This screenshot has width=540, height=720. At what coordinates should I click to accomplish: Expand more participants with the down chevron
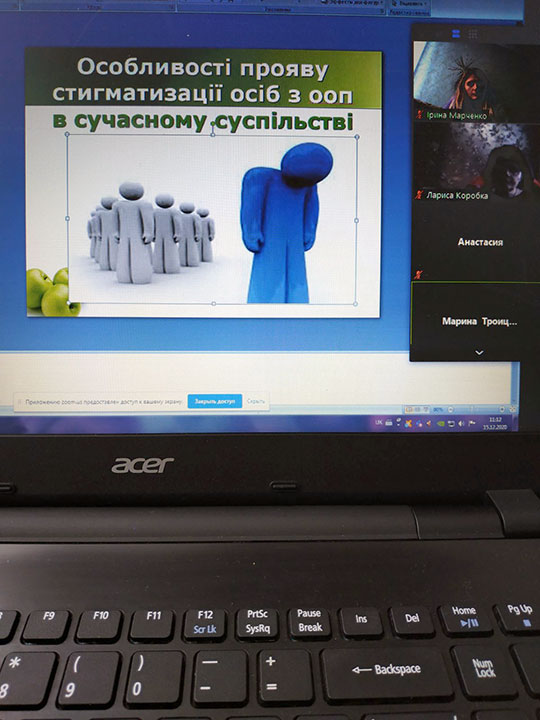(x=479, y=352)
